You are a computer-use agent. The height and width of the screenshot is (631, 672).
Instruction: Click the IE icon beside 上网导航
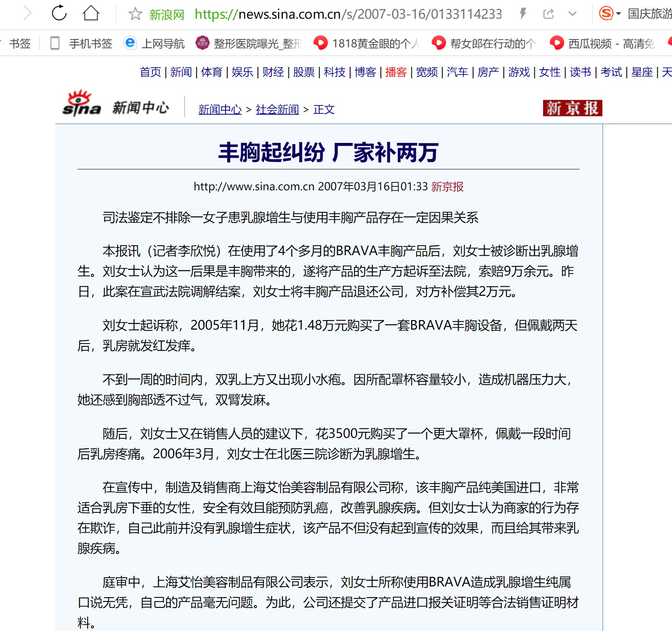tap(130, 43)
